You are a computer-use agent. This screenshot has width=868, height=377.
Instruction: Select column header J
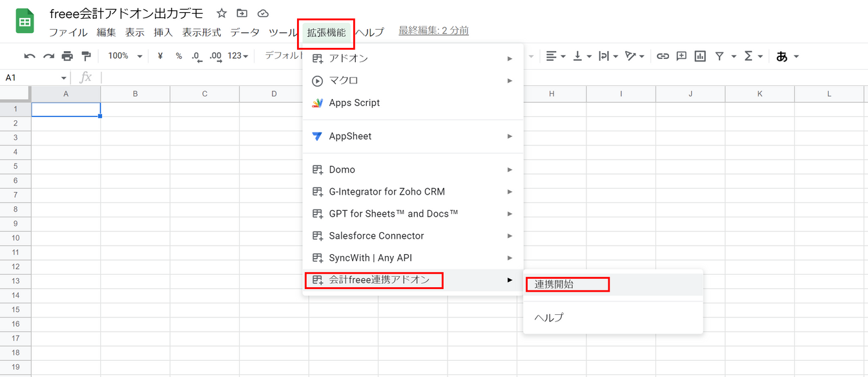coord(690,94)
